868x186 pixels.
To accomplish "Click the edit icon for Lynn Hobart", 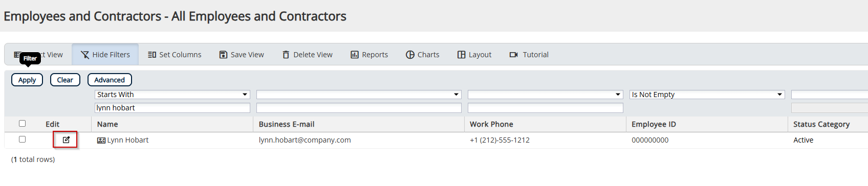I will coord(66,139).
